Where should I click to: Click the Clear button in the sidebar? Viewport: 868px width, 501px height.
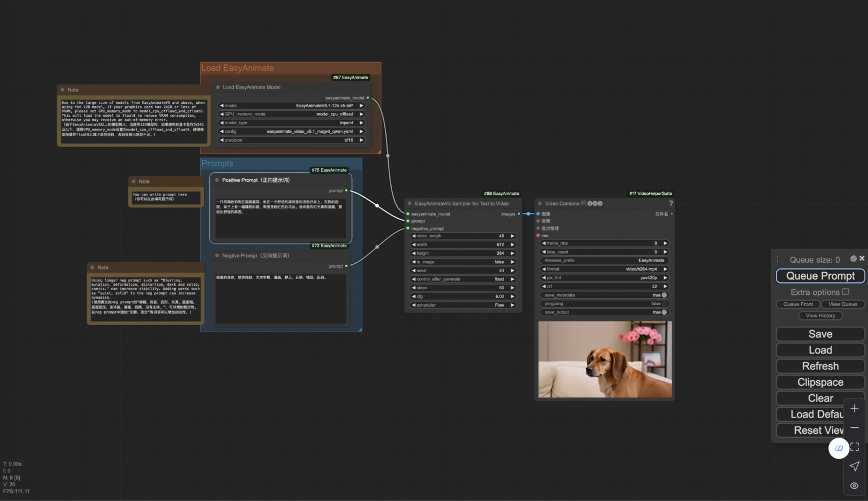pyautogui.click(x=819, y=398)
